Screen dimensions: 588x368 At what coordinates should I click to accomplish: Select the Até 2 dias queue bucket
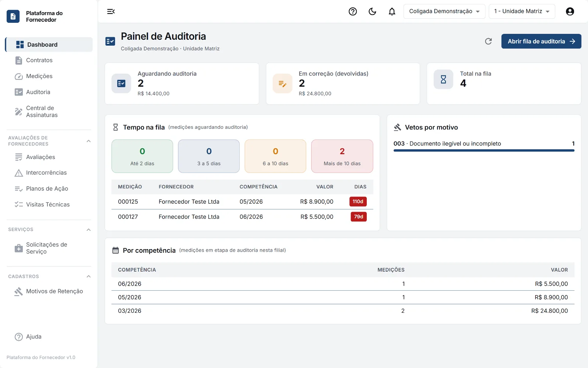point(142,156)
